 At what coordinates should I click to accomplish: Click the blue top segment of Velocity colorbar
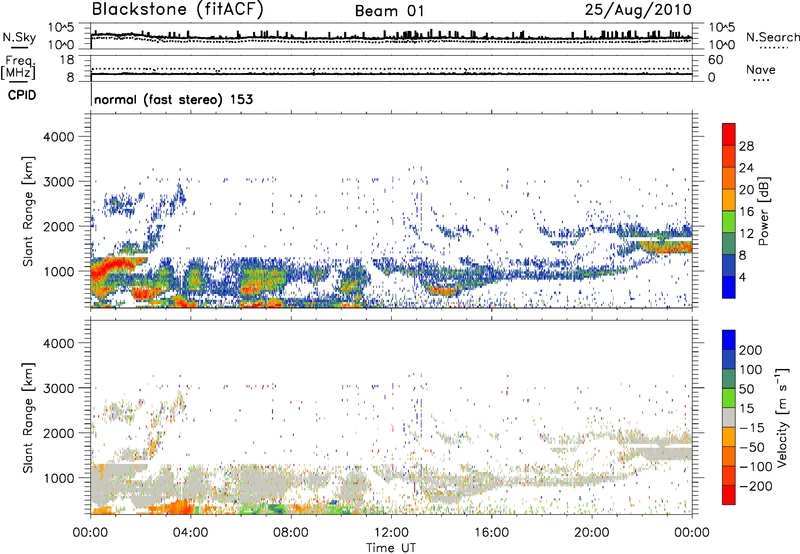click(x=729, y=340)
